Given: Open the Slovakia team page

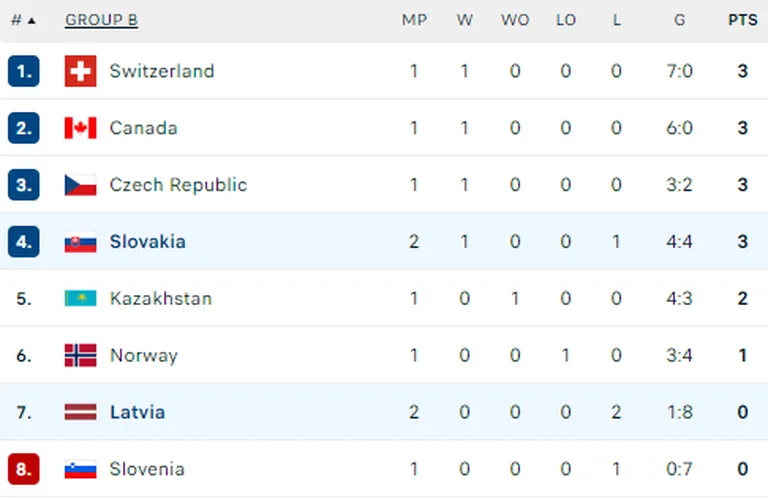Looking at the screenshot, I should click(x=147, y=241).
